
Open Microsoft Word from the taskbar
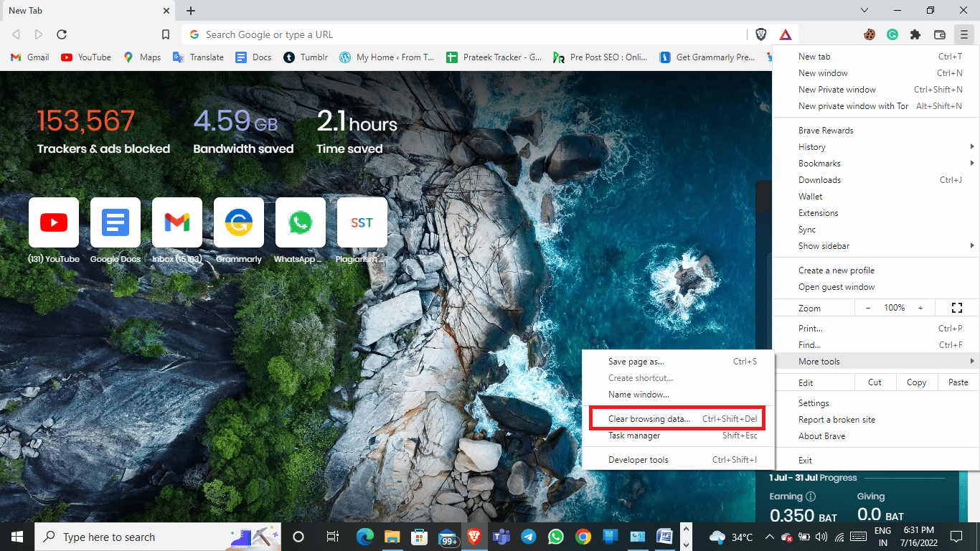[664, 537]
